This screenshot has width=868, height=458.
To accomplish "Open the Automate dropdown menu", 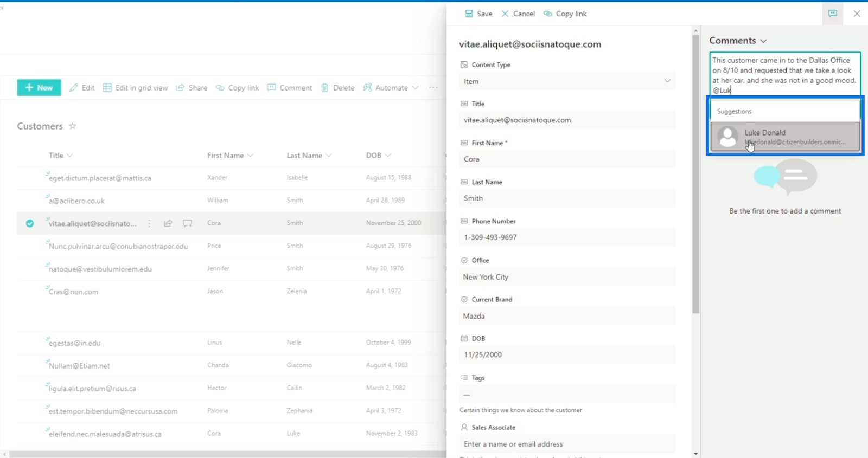I will tap(391, 88).
